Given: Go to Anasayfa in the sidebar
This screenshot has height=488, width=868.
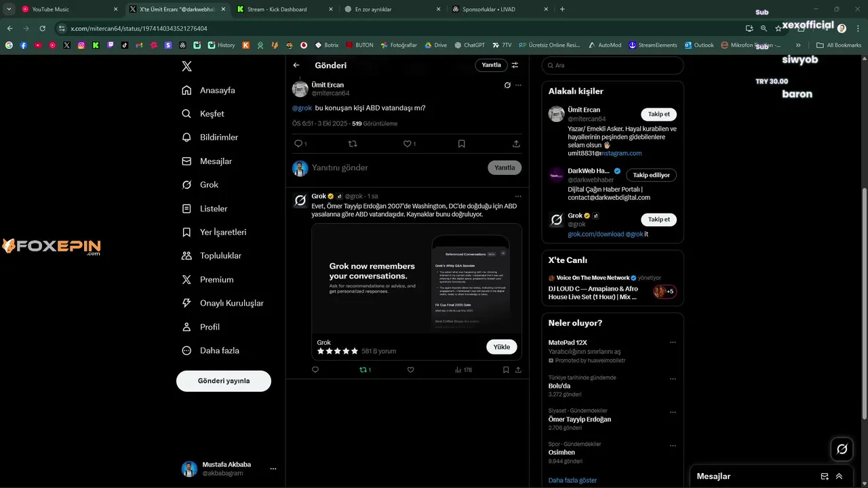Looking at the screenshot, I should coord(209,90).
